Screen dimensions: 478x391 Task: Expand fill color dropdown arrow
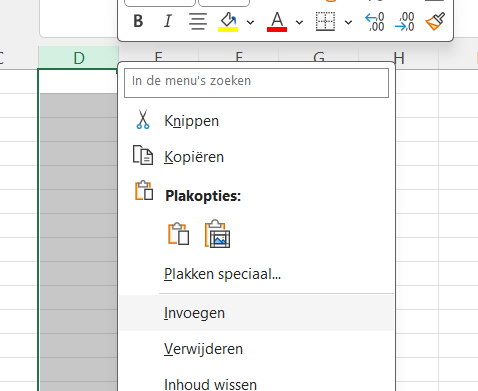(250, 22)
